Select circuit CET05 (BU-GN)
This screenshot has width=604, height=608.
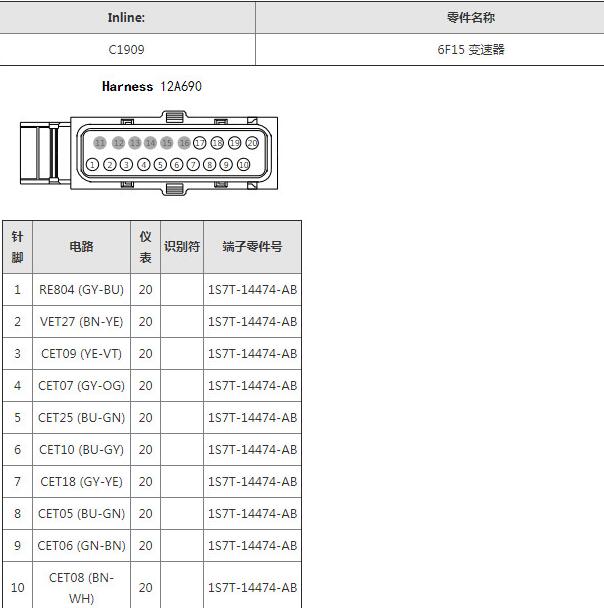(81, 513)
